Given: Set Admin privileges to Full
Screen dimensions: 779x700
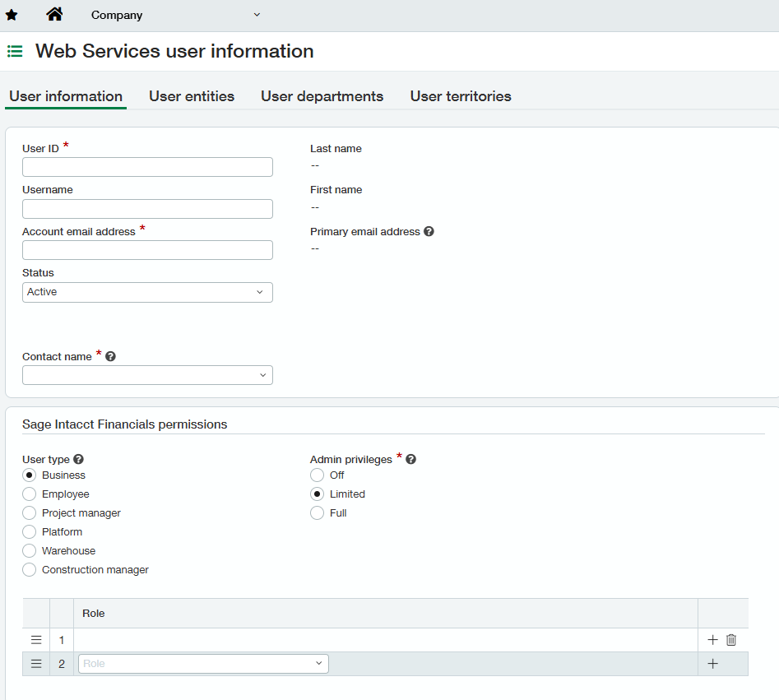Looking at the screenshot, I should pyautogui.click(x=318, y=513).
